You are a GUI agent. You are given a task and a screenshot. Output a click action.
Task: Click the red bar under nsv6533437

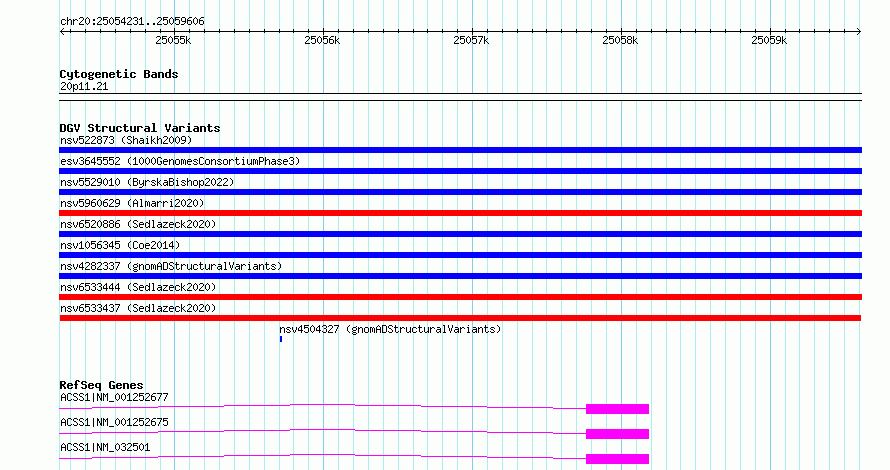(460, 318)
